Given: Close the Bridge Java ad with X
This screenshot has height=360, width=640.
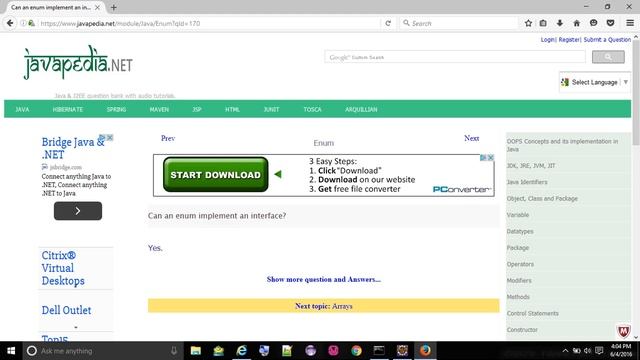Looking at the screenshot, I should pos(110,138).
